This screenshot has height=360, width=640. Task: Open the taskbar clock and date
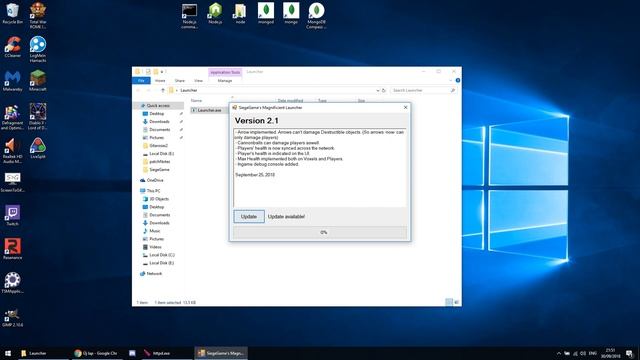click(x=610, y=353)
